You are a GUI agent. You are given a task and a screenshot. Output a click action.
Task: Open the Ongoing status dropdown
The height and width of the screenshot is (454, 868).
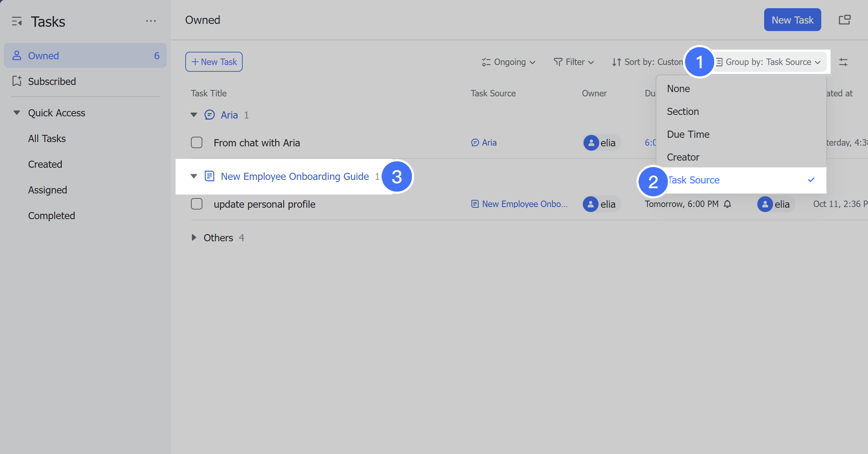508,61
